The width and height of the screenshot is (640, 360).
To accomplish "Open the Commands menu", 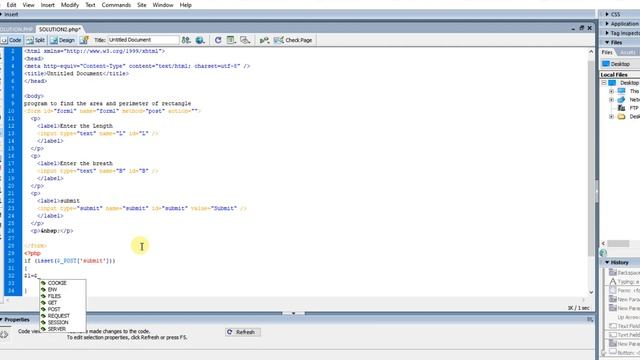I will click(116, 5).
